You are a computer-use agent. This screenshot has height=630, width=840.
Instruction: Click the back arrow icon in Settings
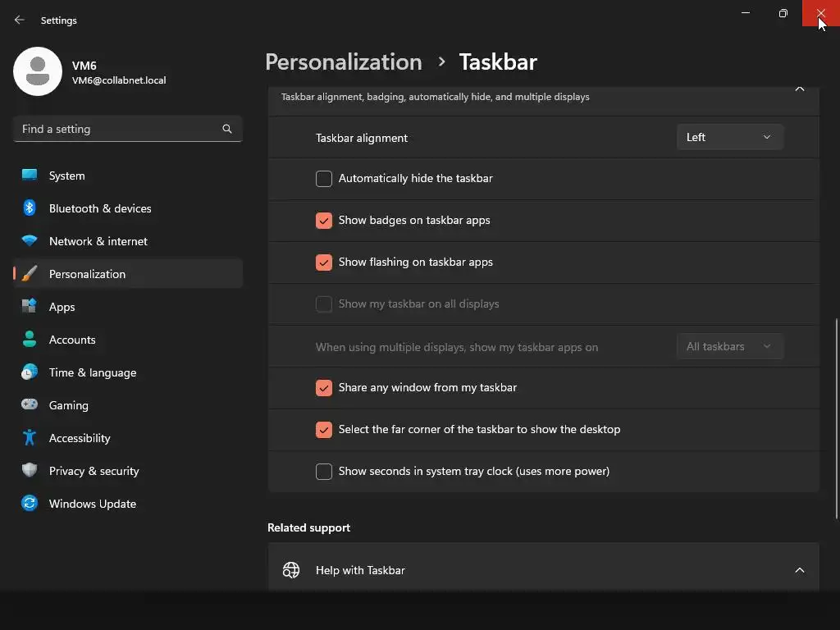click(x=20, y=20)
